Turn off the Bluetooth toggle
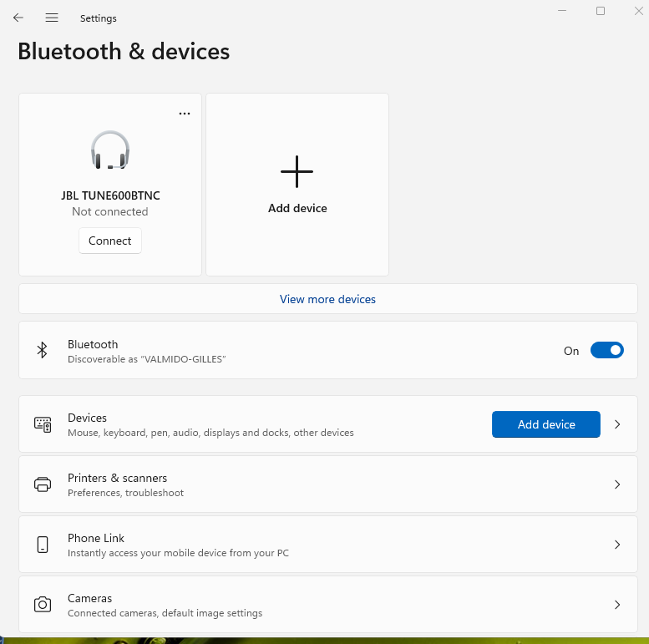 [x=606, y=350]
